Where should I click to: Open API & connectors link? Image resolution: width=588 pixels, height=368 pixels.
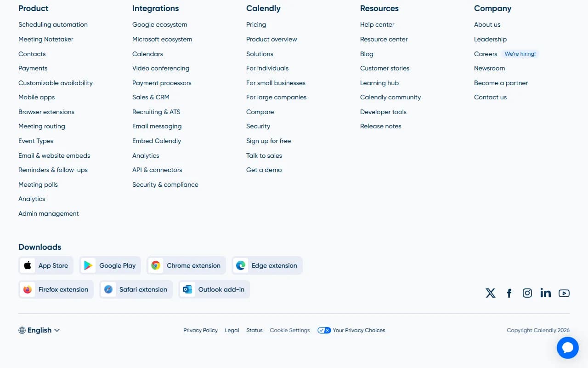[x=157, y=170]
